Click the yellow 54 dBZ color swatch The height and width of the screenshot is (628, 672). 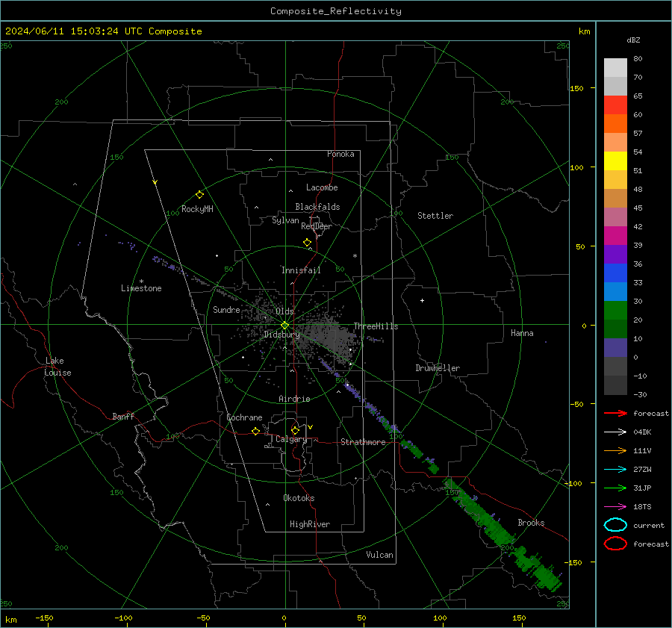coord(615,161)
